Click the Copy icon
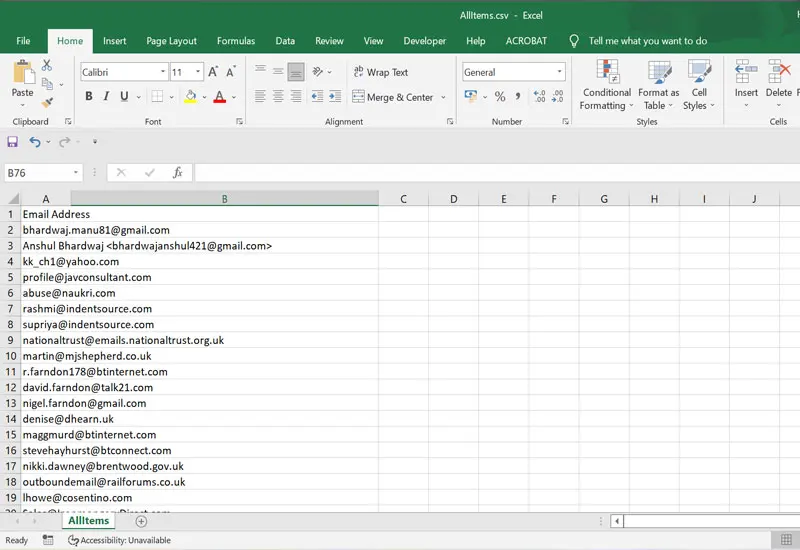This screenshot has height=550, width=800. (x=47, y=84)
